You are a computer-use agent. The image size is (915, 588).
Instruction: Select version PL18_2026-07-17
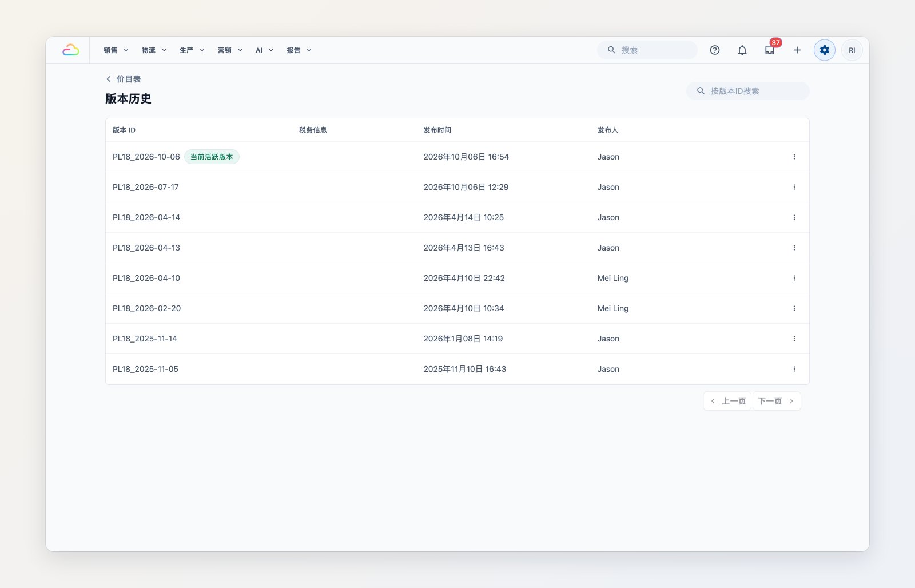146,187
